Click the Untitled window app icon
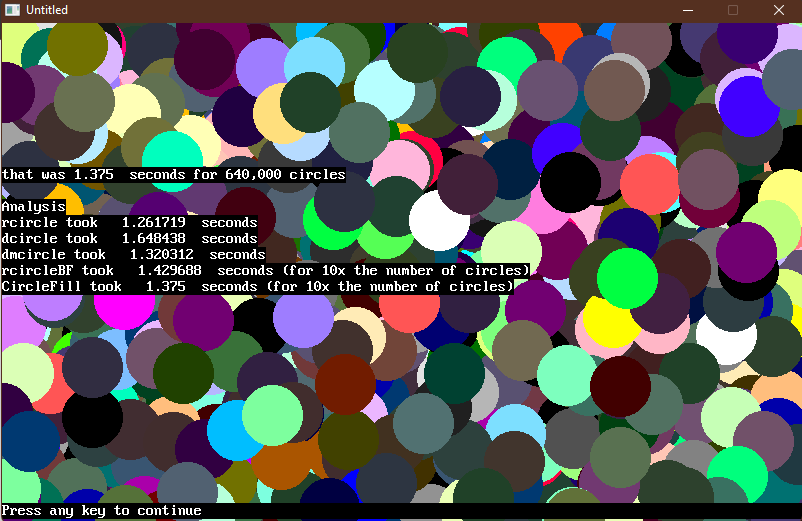The width and height of the screenshot is (802, 521). coord(12,10)
